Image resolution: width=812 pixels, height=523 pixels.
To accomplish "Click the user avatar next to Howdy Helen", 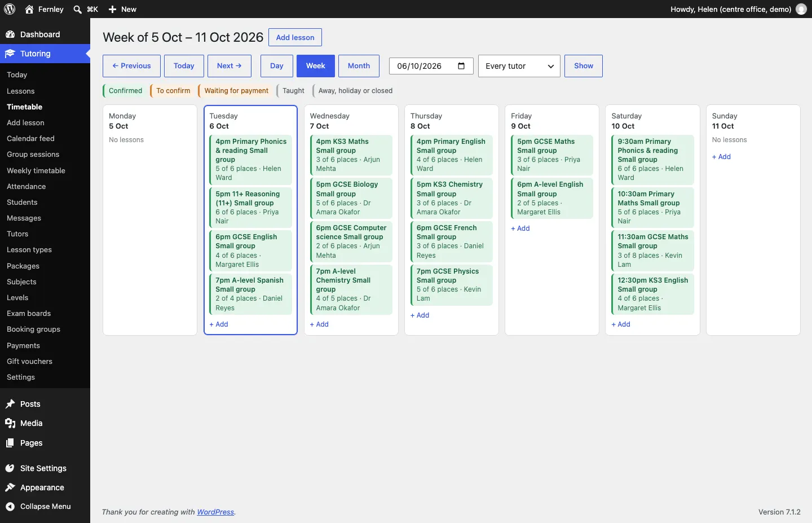I will click(x=801, y=9).
